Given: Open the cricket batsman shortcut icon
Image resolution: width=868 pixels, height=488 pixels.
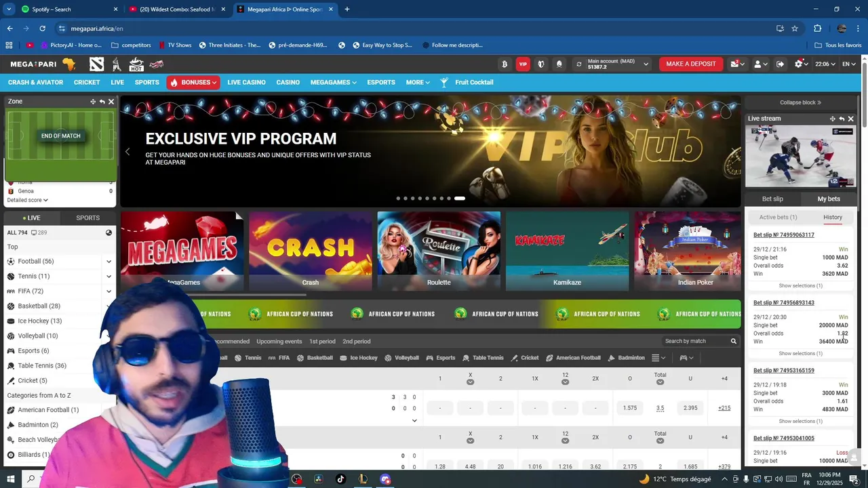Looking at the screenshot, I should (x=117, y=64).
